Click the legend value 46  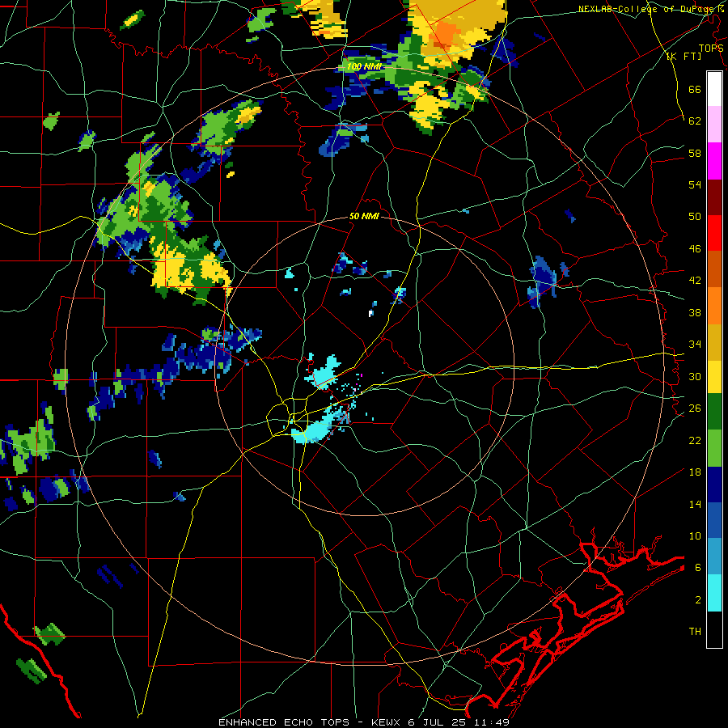point(695,248)
